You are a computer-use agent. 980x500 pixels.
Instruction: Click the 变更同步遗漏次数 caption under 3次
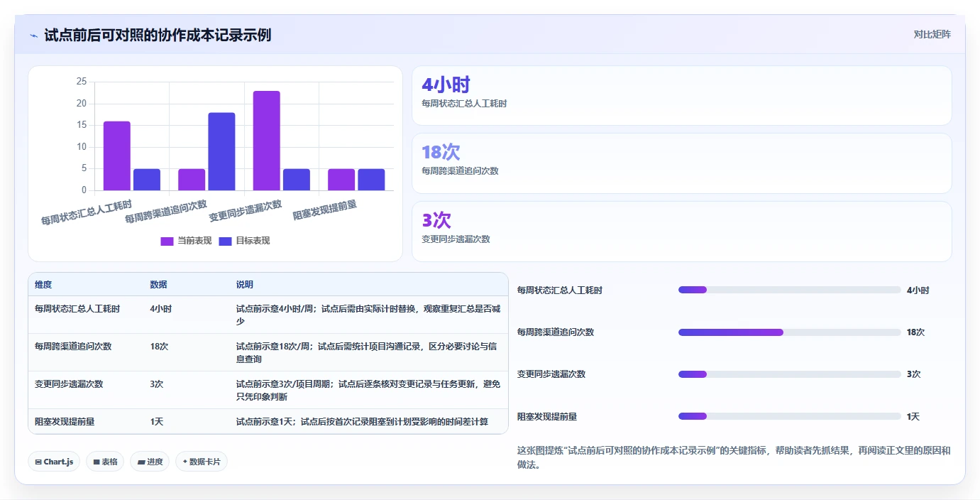(456, 239)
